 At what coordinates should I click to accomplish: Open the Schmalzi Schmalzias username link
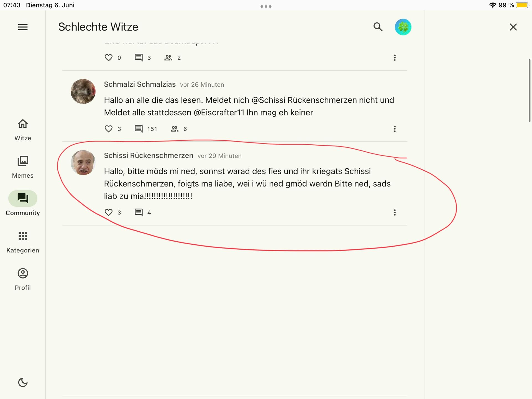pos(140,84)
